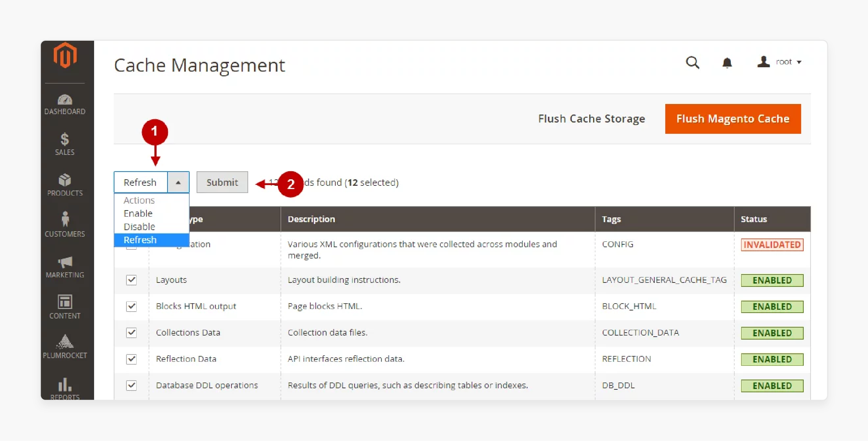Click the Description column header
The width and height of the screenshot is (868, 441).
[437, 219]
